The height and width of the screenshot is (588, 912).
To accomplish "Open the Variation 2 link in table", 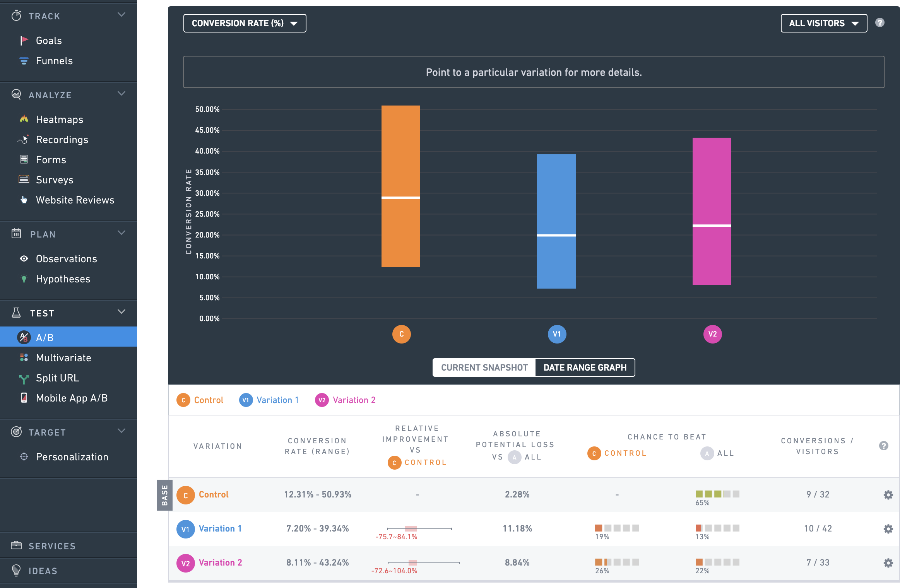I will point(220,562).
